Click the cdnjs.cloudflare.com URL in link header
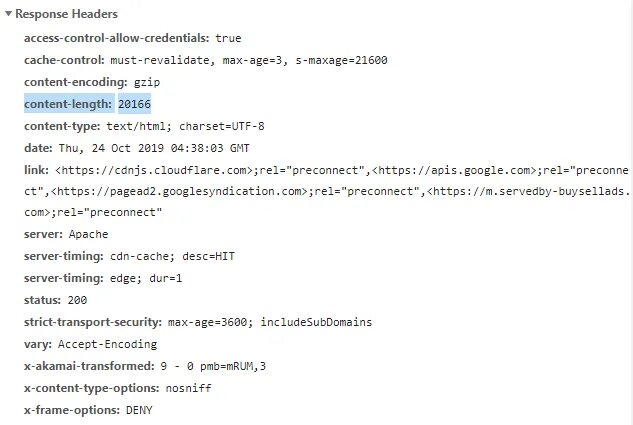Image resolution: width=633 pixels, height=425 pixels. [x=154, y=170]
